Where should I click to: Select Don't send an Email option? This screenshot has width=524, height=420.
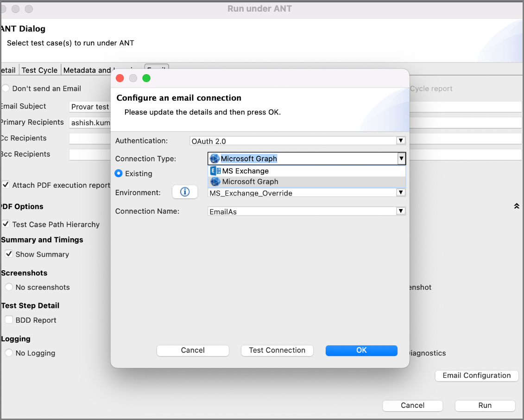tap(6, 88)
